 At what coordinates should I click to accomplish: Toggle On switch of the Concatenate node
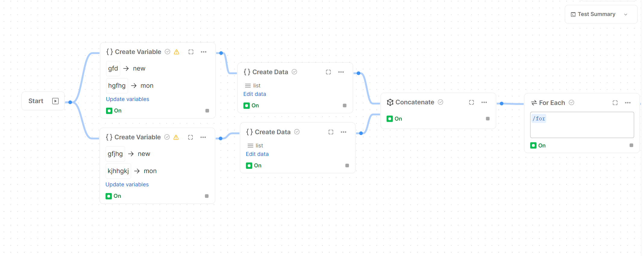[x=390, y=119]
